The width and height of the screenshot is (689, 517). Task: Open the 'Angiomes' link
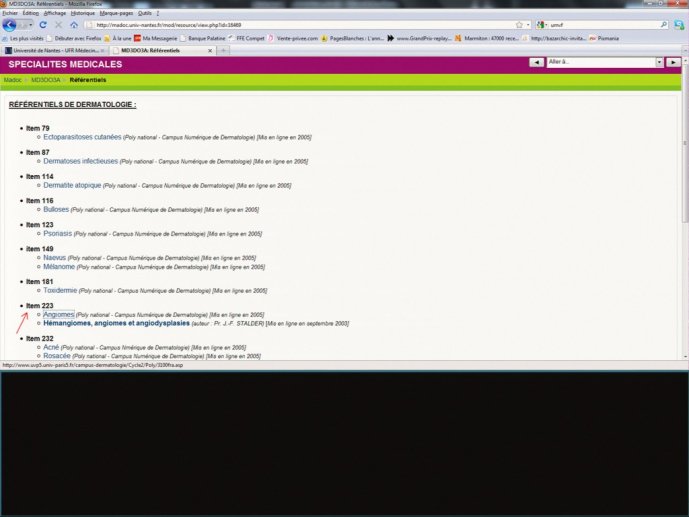coord(59,315)
